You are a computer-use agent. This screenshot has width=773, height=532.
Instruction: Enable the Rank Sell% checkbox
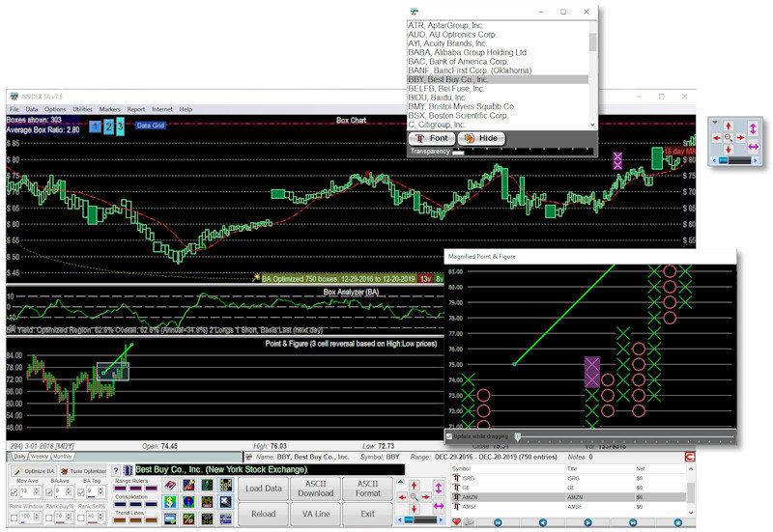coord(81,518)
